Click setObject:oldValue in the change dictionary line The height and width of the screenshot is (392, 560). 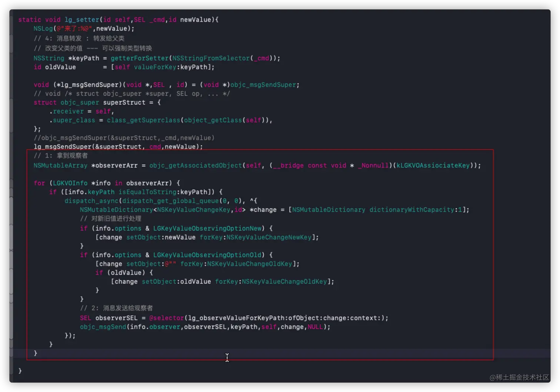coord(176,282)
